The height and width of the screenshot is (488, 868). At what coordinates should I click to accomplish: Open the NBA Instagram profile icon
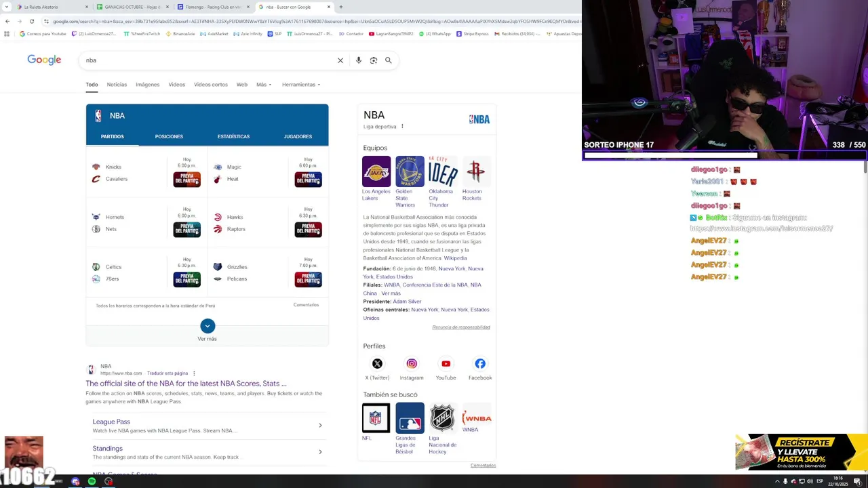coord(412,364)
